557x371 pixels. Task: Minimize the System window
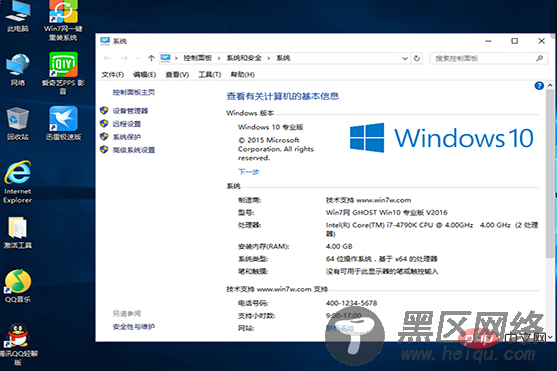488,41
